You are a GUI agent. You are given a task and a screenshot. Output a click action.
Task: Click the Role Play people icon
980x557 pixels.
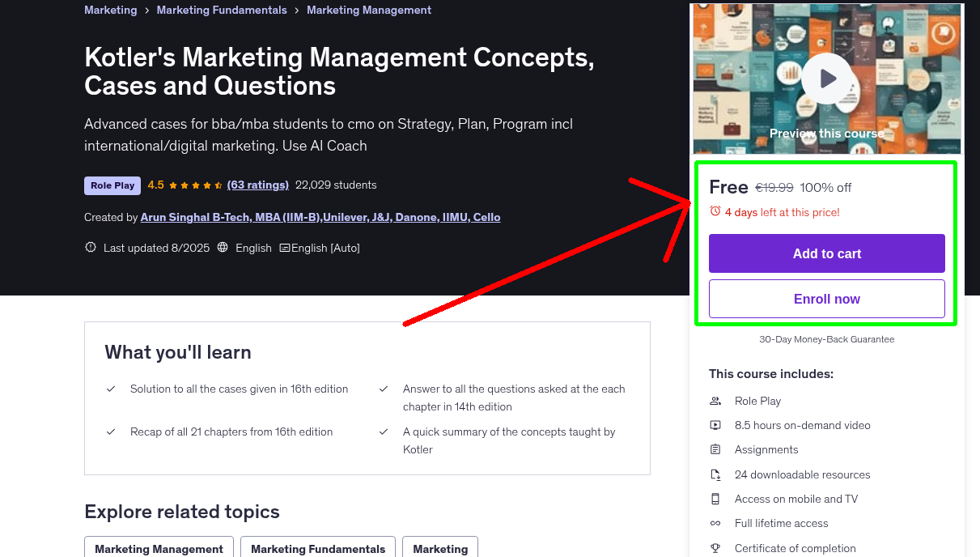click(x=715, y=401)
